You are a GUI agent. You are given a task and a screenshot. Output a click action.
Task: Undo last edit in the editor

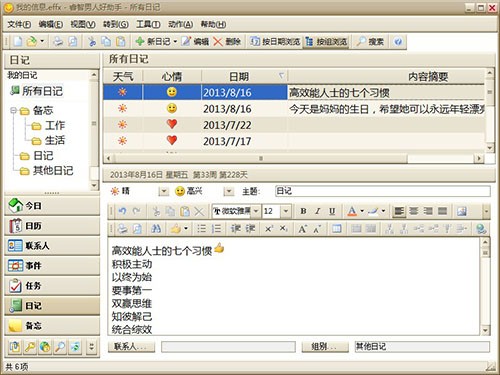tap(122, 211)
